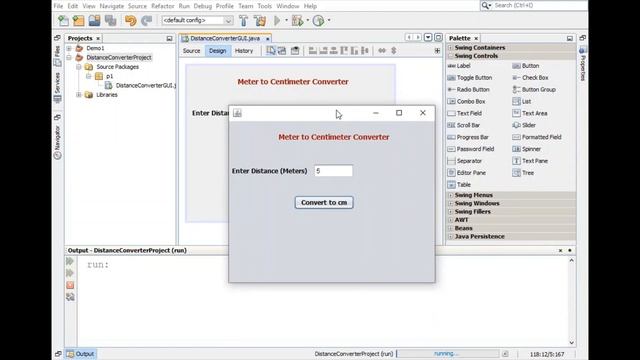
Task: Select Radio Button in the palette
Action: click(x=468, y=89)
